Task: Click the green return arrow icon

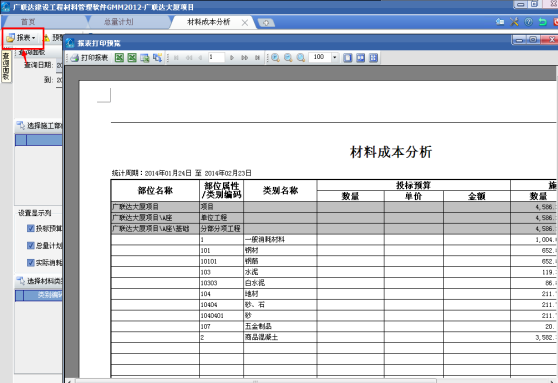Action: point(542,22)
